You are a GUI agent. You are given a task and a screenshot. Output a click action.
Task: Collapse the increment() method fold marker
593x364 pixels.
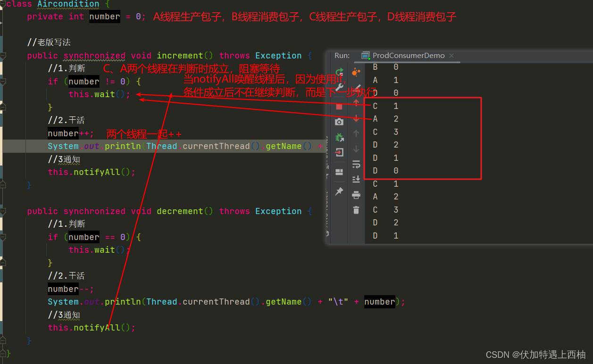coord(3,56)
